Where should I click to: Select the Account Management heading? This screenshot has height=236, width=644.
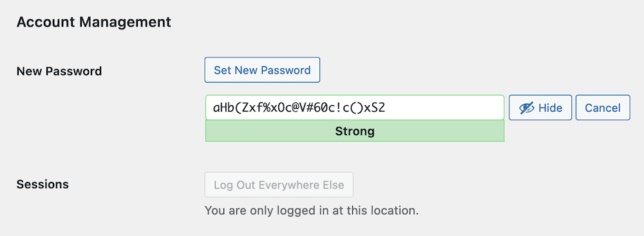pyautogui.click(x=93, y=22)
